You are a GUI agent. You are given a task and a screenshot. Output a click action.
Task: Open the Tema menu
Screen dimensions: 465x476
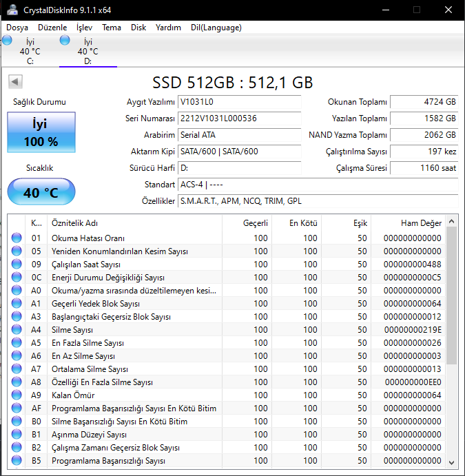coord(112,28)
